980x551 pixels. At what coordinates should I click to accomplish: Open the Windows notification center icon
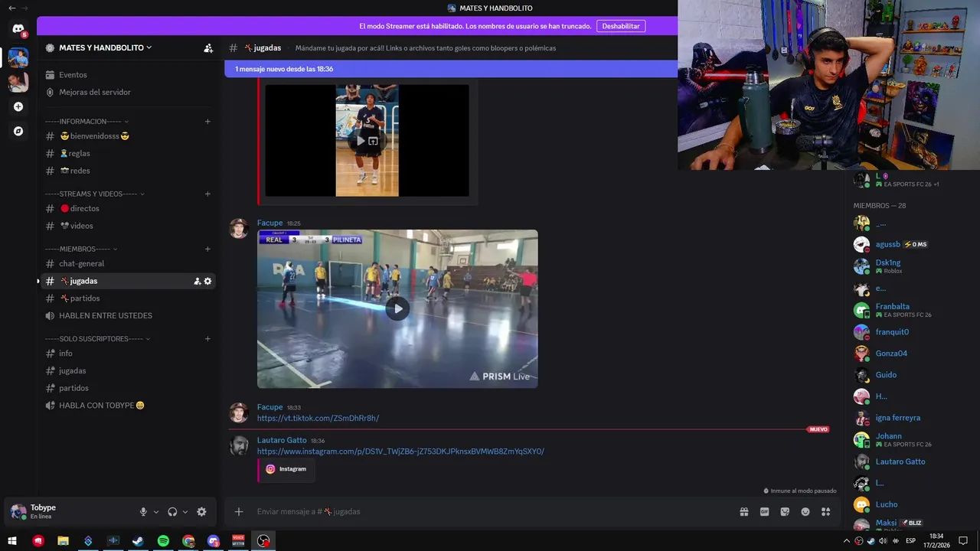pos(963,541)
